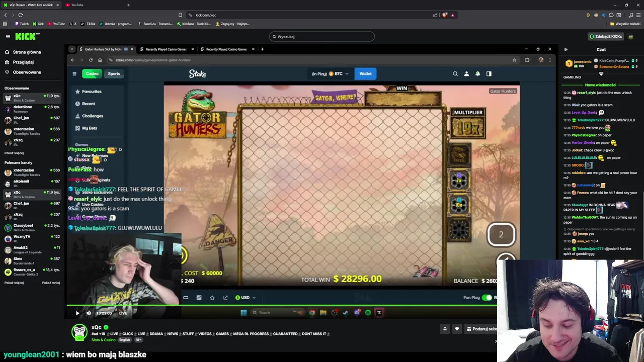Click the Zdobądź KICKs button
The width and height of the screenshot is (644, 362).
point(606,36)
